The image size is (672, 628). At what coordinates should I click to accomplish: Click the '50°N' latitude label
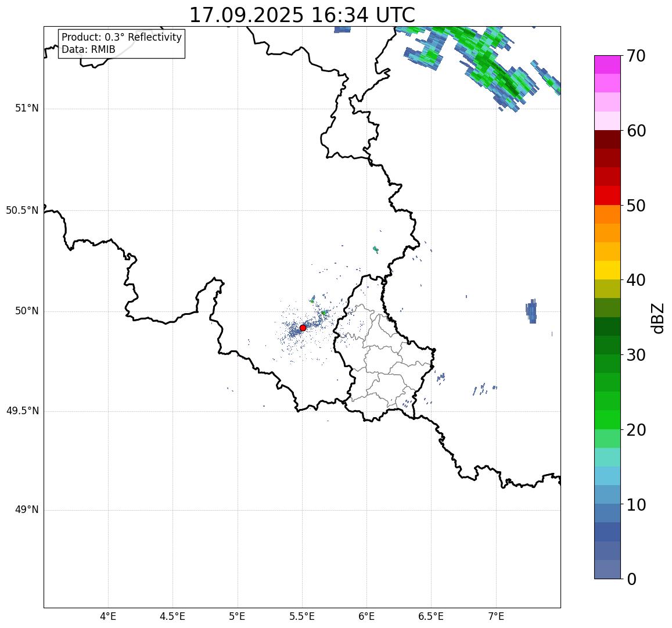pyautogui.click(x=27, y=311)
